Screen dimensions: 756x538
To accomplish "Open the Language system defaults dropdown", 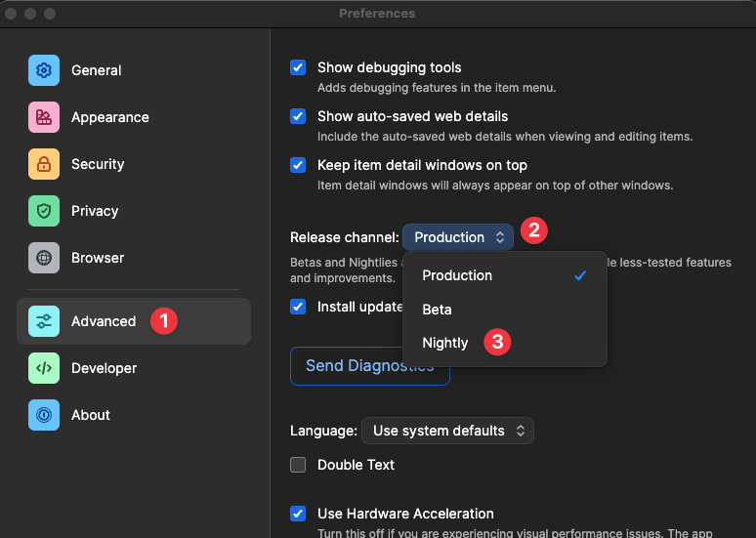I will (447, 431).
